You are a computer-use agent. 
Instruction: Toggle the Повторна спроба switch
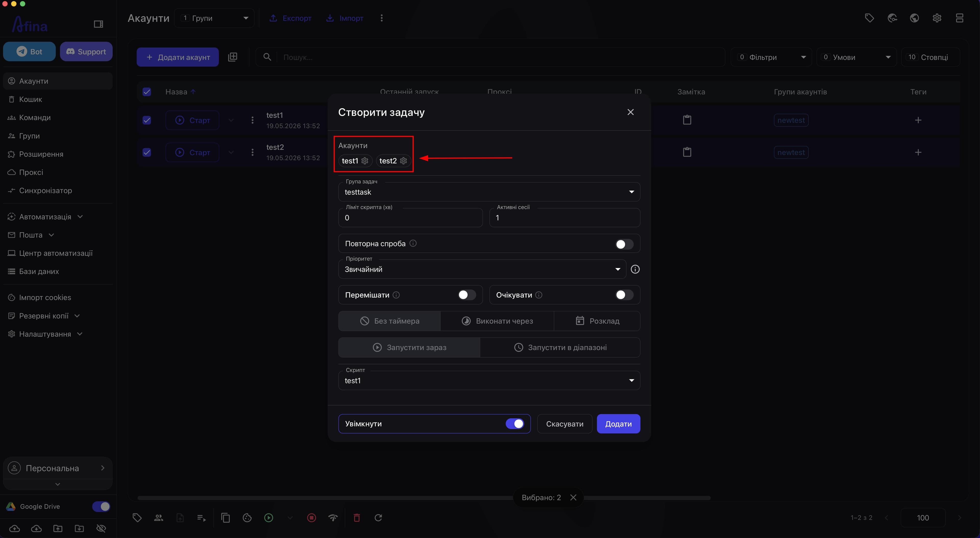[x=624, y=244]
